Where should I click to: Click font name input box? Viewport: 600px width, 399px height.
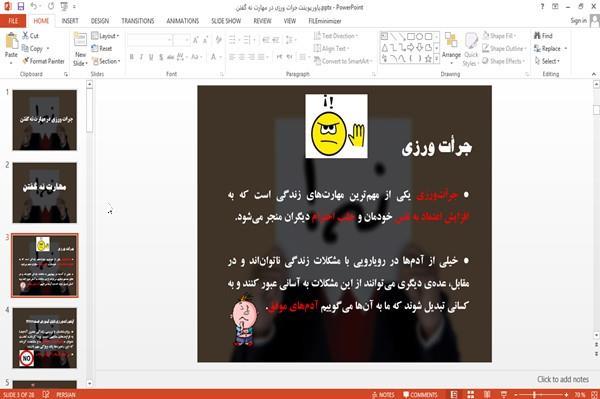[x=149, y=40]
